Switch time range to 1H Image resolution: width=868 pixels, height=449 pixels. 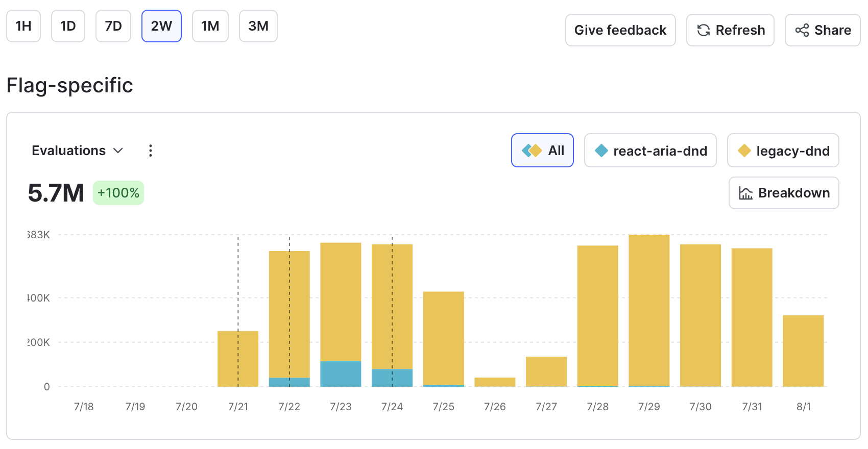(23, 26)
